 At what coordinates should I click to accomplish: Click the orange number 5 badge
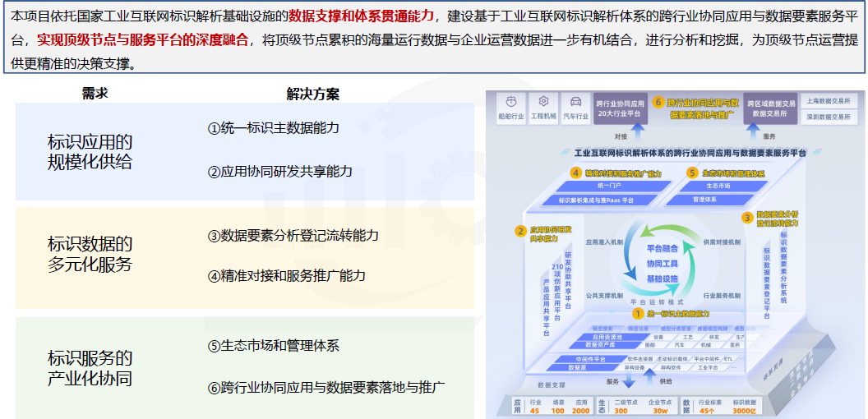click(x=693, y=173)
